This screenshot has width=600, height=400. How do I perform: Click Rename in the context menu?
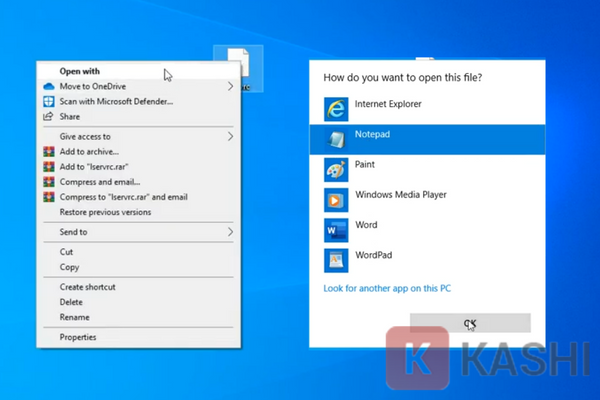coord(74,317)
